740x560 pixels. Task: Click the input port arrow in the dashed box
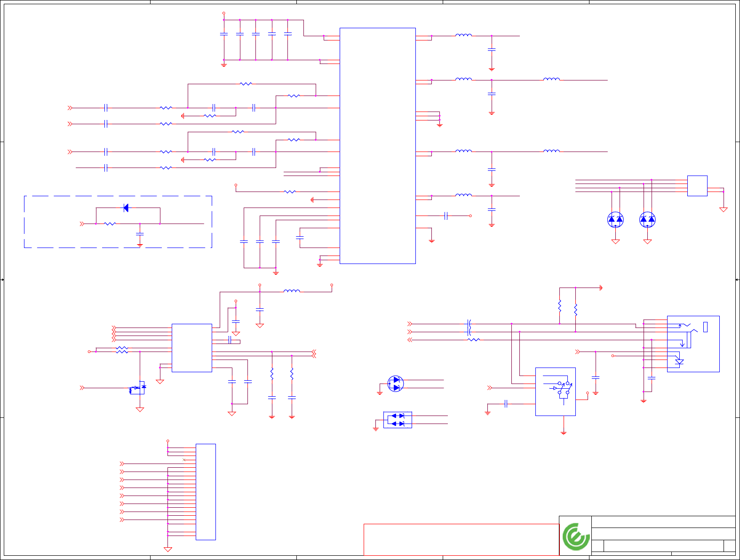coord(82,224)
